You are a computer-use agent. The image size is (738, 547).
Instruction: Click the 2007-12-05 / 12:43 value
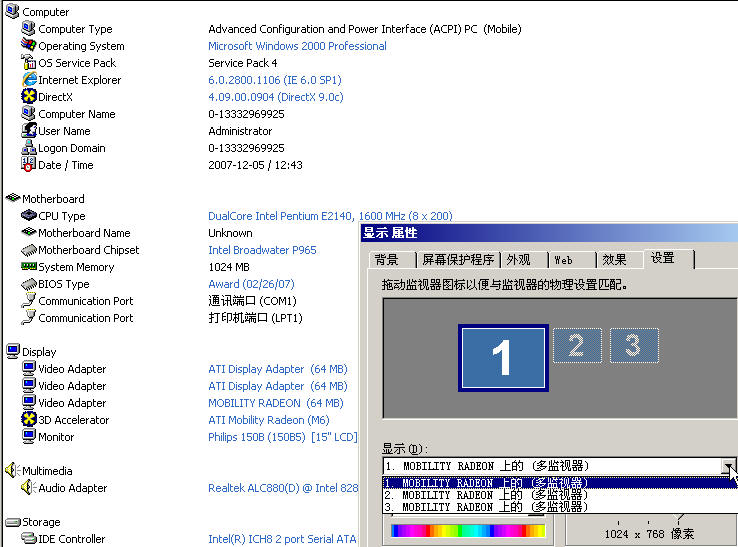(255, 165)
